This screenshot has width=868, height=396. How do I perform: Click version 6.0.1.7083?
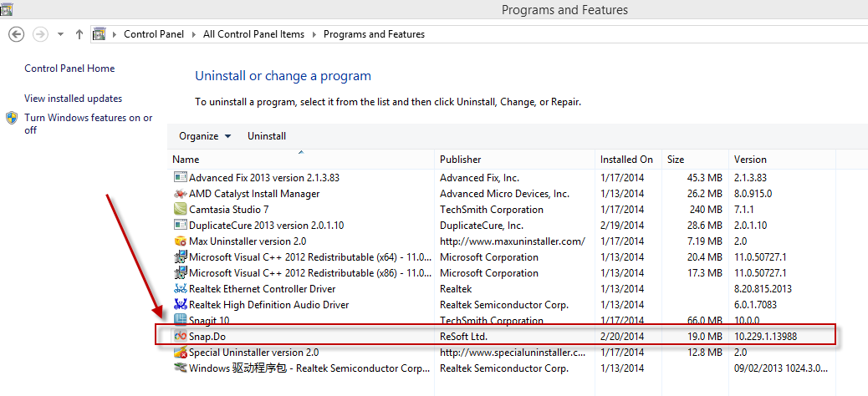(756, 305)
